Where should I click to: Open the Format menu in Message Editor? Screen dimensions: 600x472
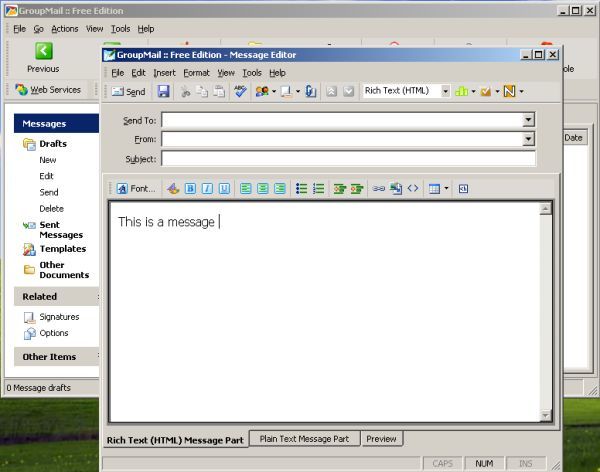click(x=196, y=73)
